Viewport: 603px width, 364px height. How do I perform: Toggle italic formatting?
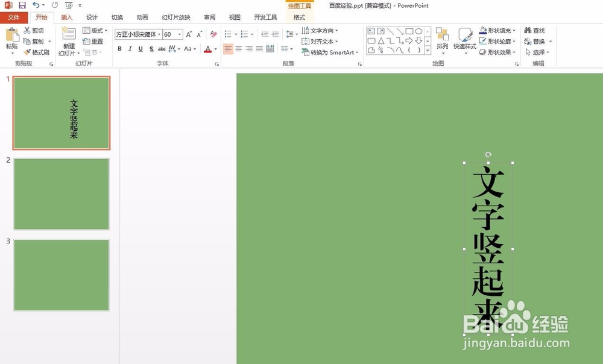click(131, 48)
